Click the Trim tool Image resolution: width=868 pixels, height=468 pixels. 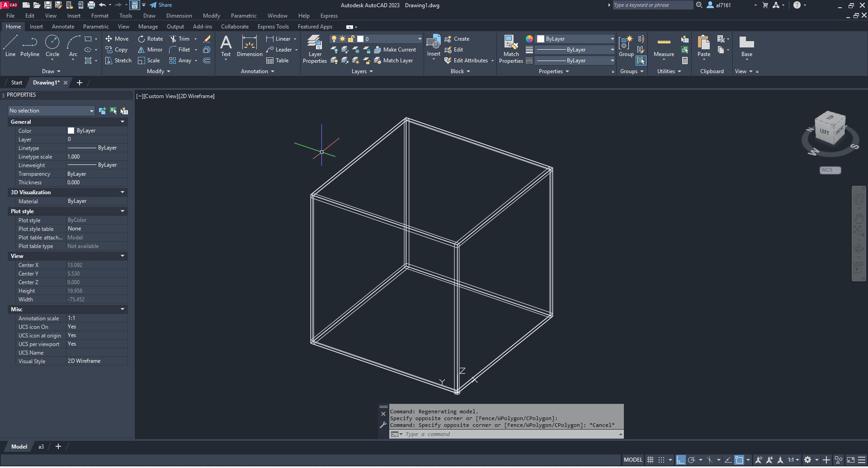click(180, 39)
